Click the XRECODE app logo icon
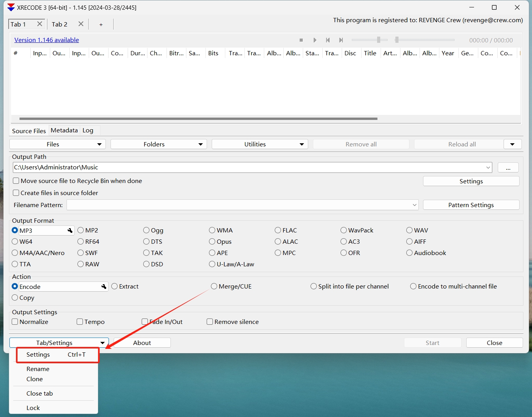This screenshot has width=532, height=417. point(11,7)
